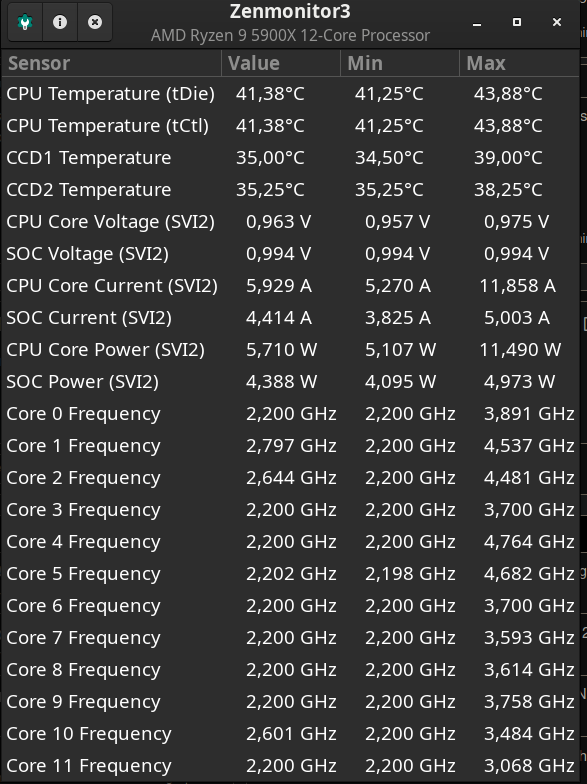Viewport: 587px width, 784px height.
Task: Select the CPU Core Voltage (SVI2) row
Action: click(x=290, y=222)
